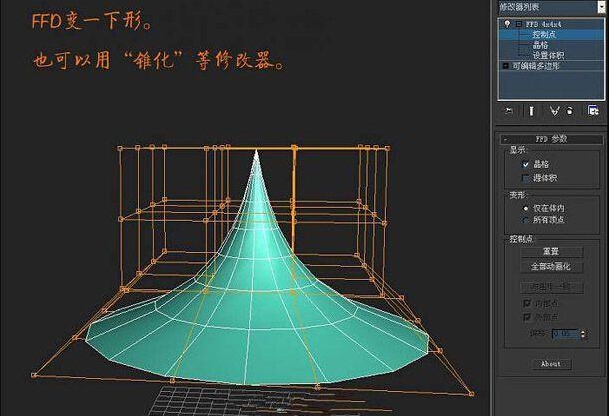
Task: Select the 可编辑多边形 stack entry
Action: pos(536,66)
